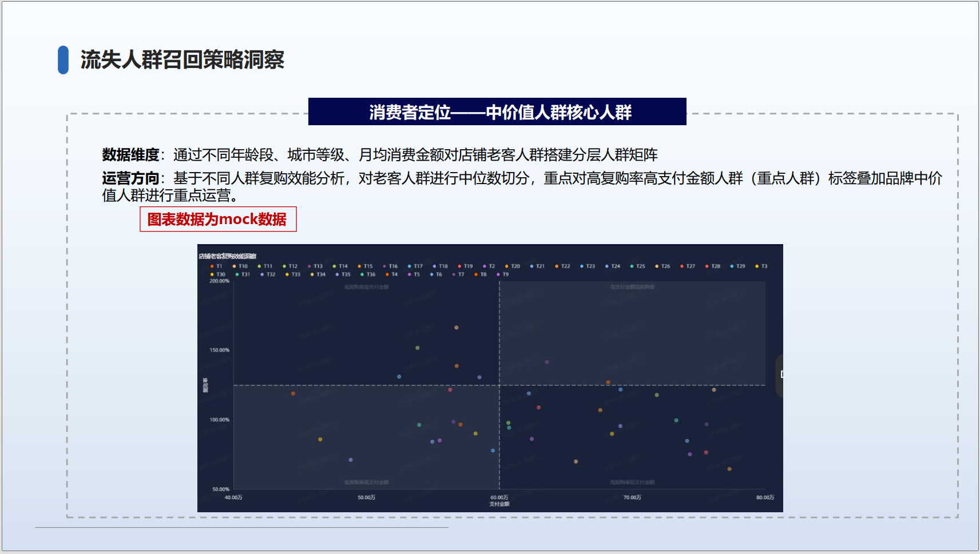
Task: Click the T9 legend item
Action: click(503, 274)
